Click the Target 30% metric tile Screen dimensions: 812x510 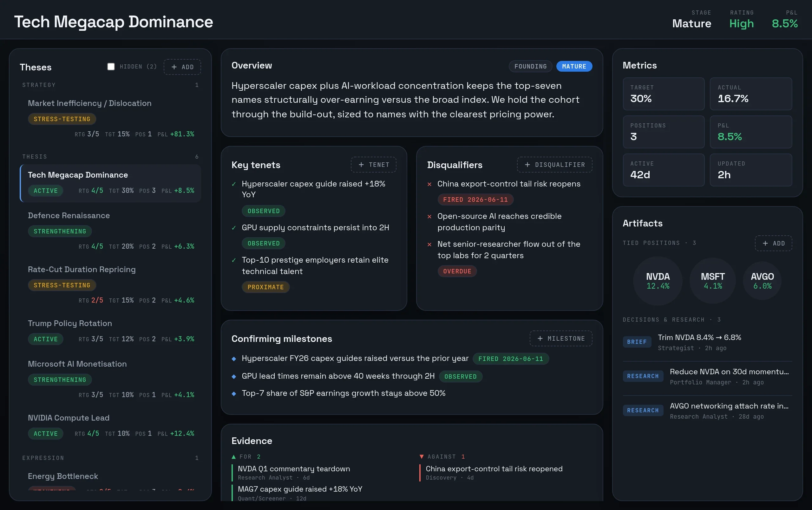[x=663, y=94]
